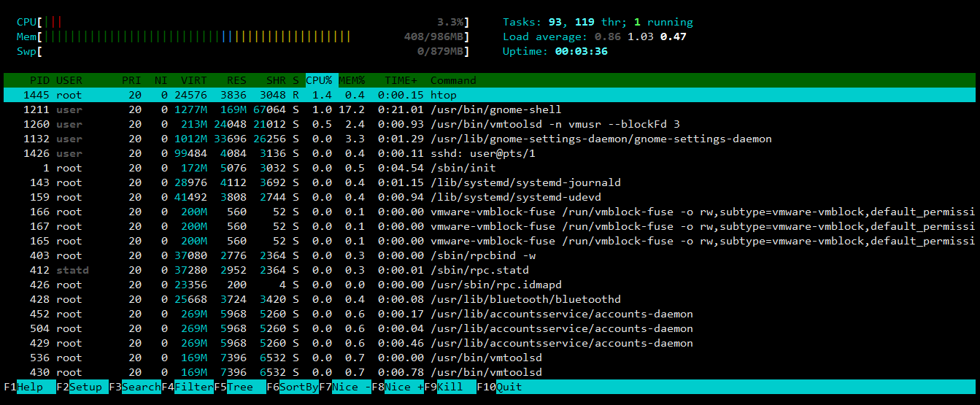
Task: Select the bluetoothd process row
Action: (490, 299)
